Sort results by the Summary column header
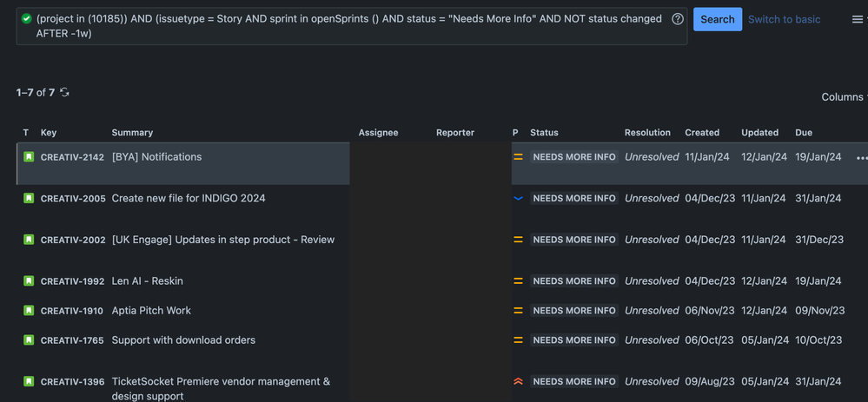Image resolution: width=868 pixels, height=402 pixels. (x=132, y=133)
